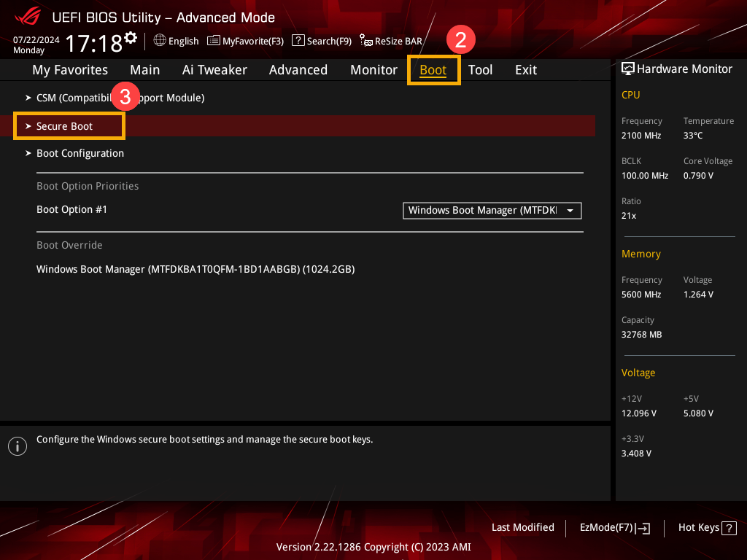Open the Exit tab
The width and height of the screenshot is (747, 560).
525,70
